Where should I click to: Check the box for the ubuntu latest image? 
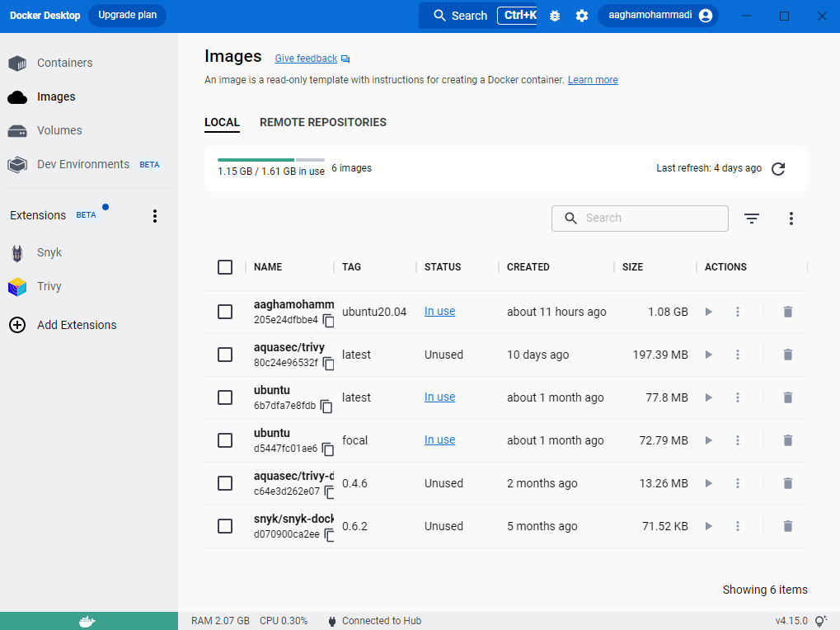tap(225, 397)
